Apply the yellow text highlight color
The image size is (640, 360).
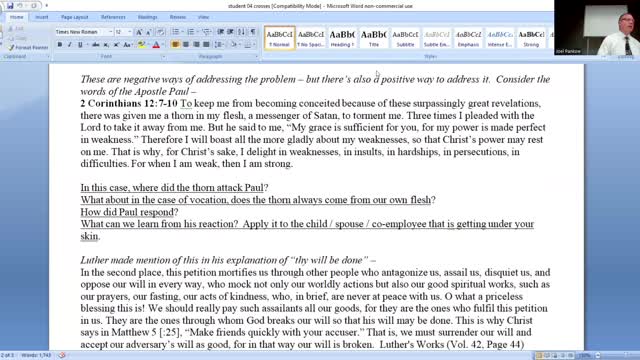point(141,44)
